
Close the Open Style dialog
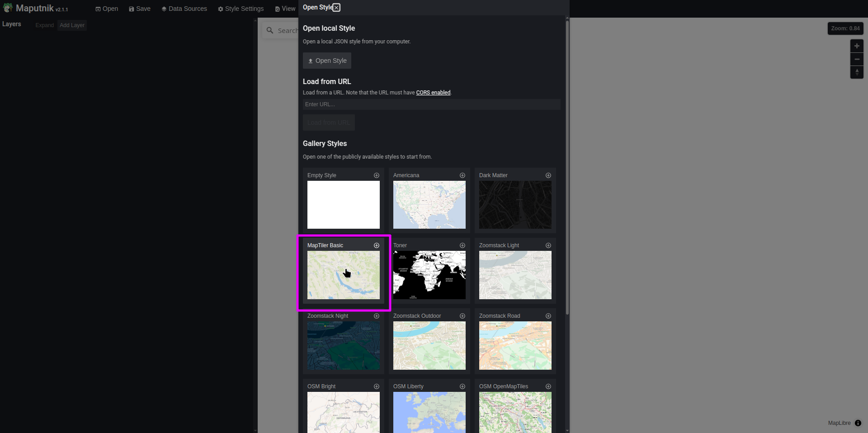point(336,8)
